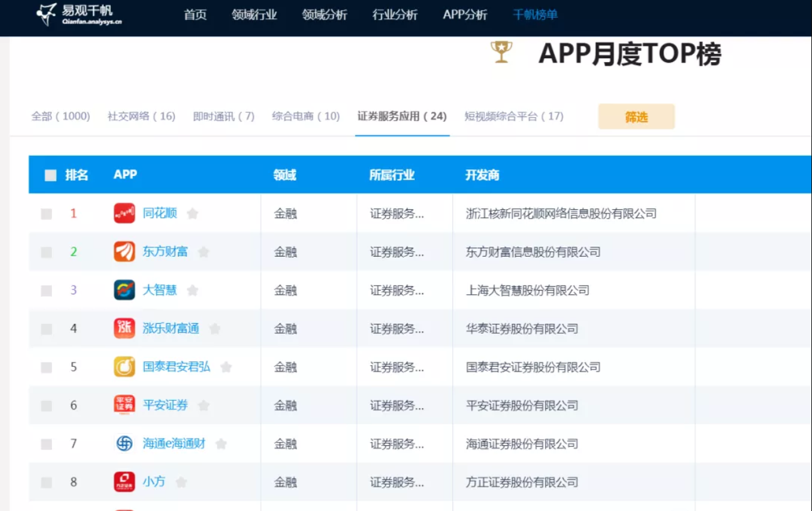The image size is (812, 511).
Task: Open the 涨乐财富通 app link
Action: pyautogui.click(x=171, y=328)
